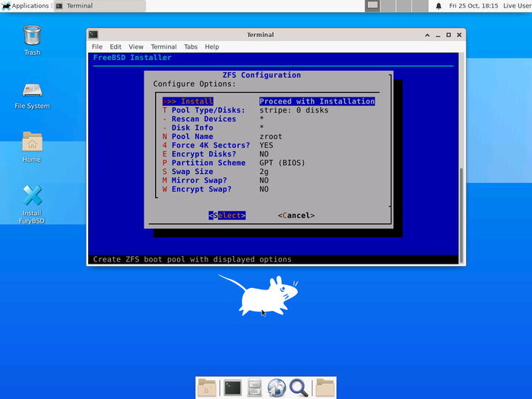Select the 'Partition Scheme' option
This screenshot has height=399, width=532.
(x=204, y=163)
